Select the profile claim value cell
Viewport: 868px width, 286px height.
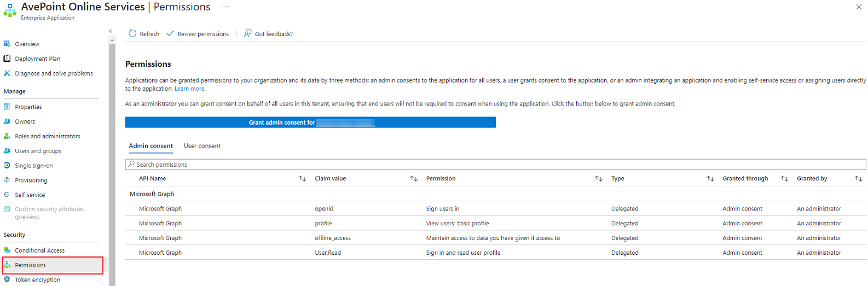coord(323,223)
